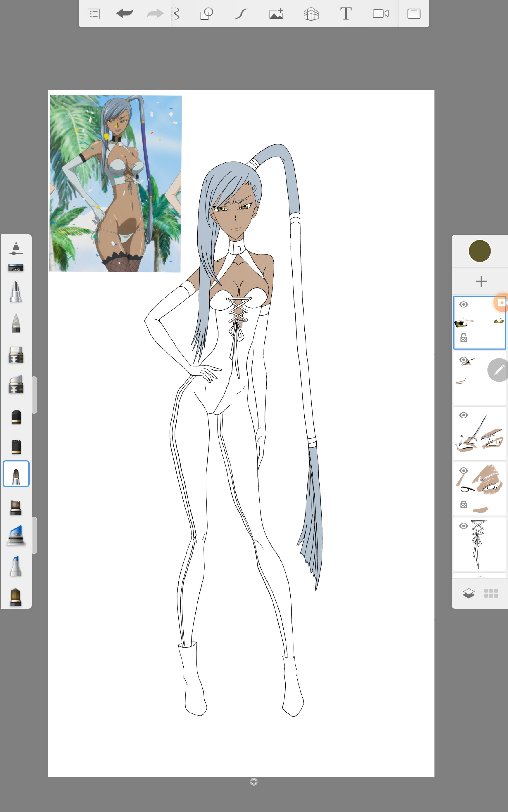Select the corset lacing layer thumbnail
Viewport: 508px width, 812px height.
tap(480, 544)
